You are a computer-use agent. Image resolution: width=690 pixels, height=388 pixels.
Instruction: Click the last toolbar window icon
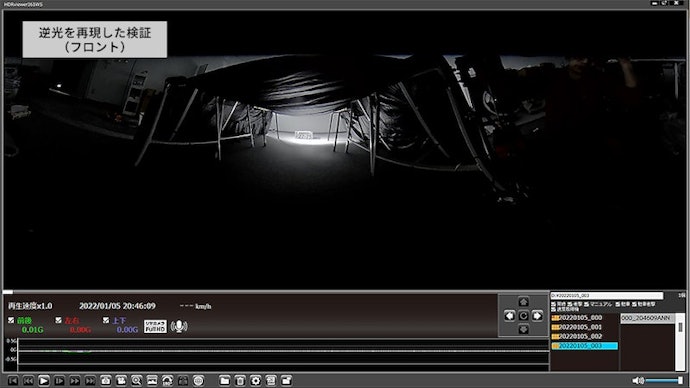coord(286,381)
